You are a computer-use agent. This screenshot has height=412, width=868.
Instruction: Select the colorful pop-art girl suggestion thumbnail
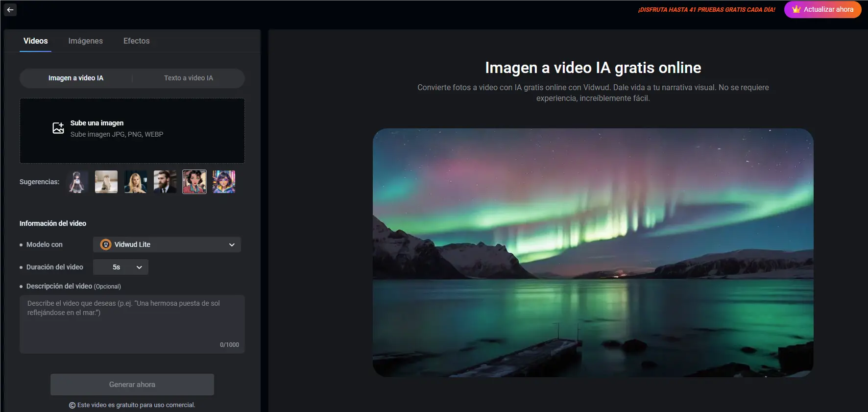[x=224, y=182]
